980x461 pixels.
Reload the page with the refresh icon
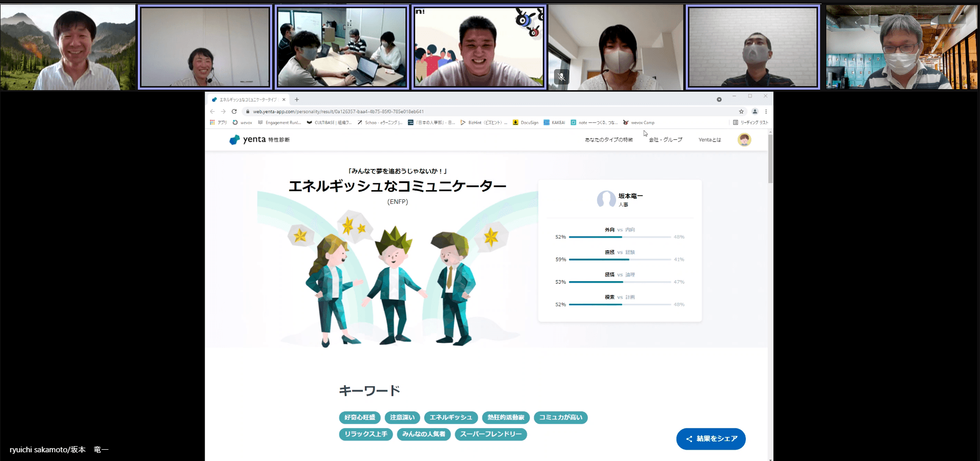[x=234, y=111]
